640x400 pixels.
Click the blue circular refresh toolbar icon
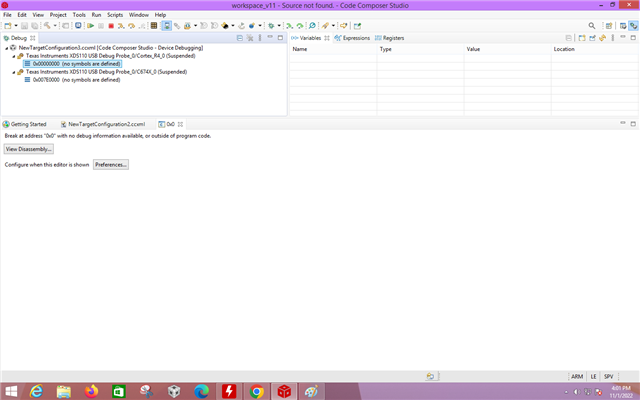[x=312, y=26]
